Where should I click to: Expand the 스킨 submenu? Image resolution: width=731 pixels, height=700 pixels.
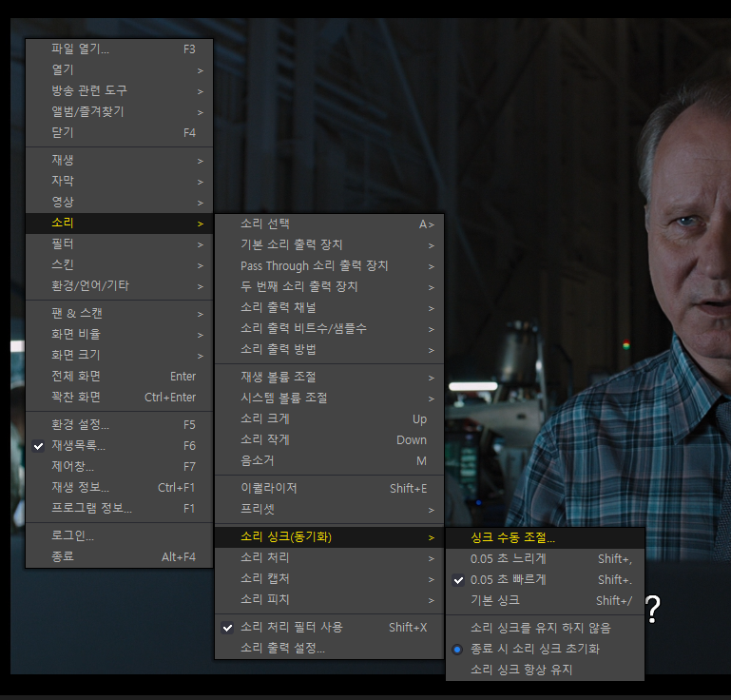point(120,265)
